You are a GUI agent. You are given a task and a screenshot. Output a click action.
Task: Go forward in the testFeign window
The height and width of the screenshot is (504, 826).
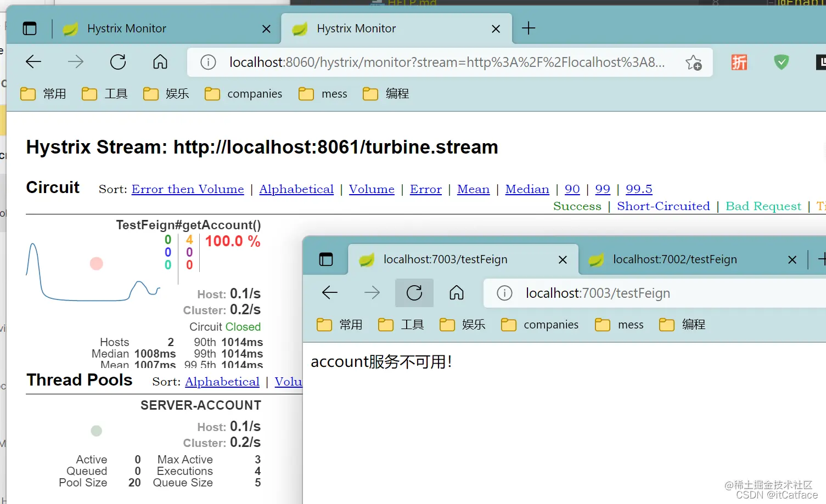pyautogui.click(x=372, y=293)
